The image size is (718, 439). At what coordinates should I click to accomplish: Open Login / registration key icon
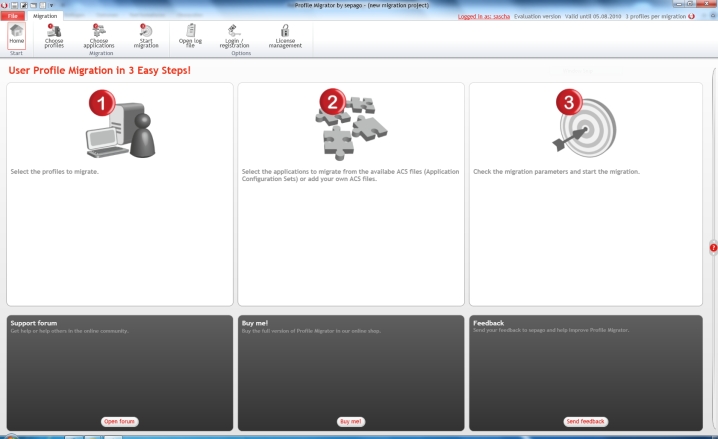[x=234, y=36]
